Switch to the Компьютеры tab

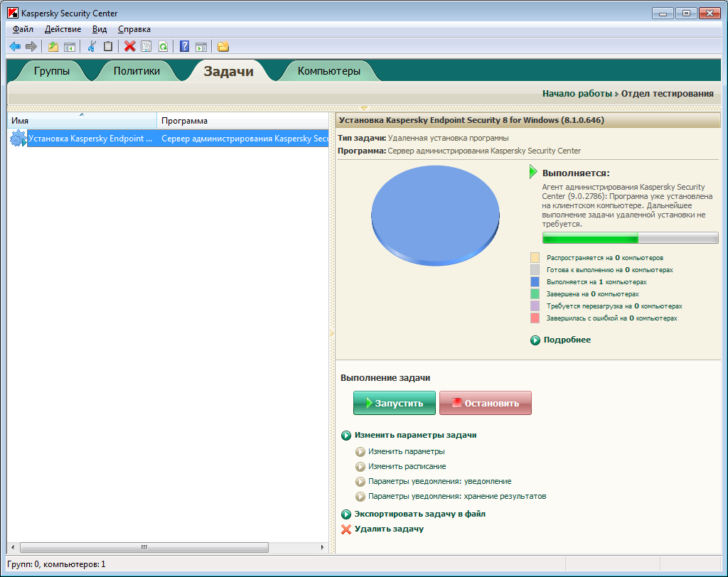(x=328, y=71)
